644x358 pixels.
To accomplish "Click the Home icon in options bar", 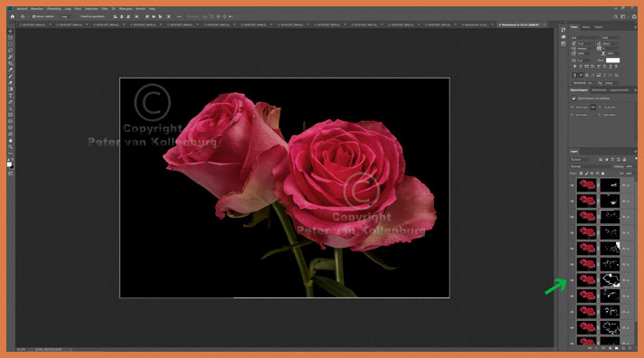I will [13, 16].
